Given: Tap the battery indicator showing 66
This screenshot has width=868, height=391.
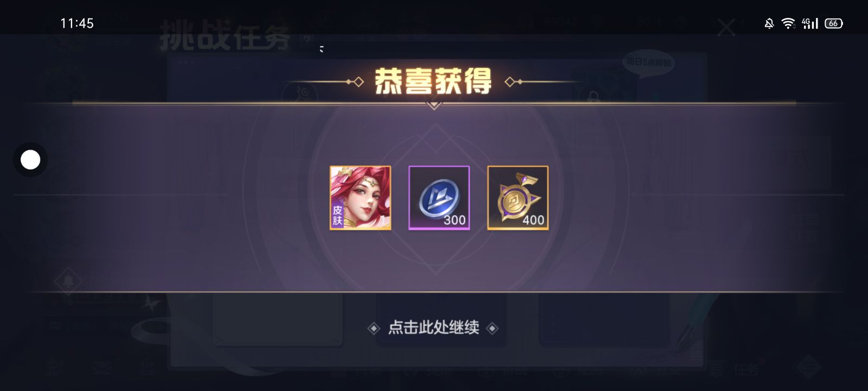Looking at the screenshot, I should pyautogui.click(x=833, y=23).
